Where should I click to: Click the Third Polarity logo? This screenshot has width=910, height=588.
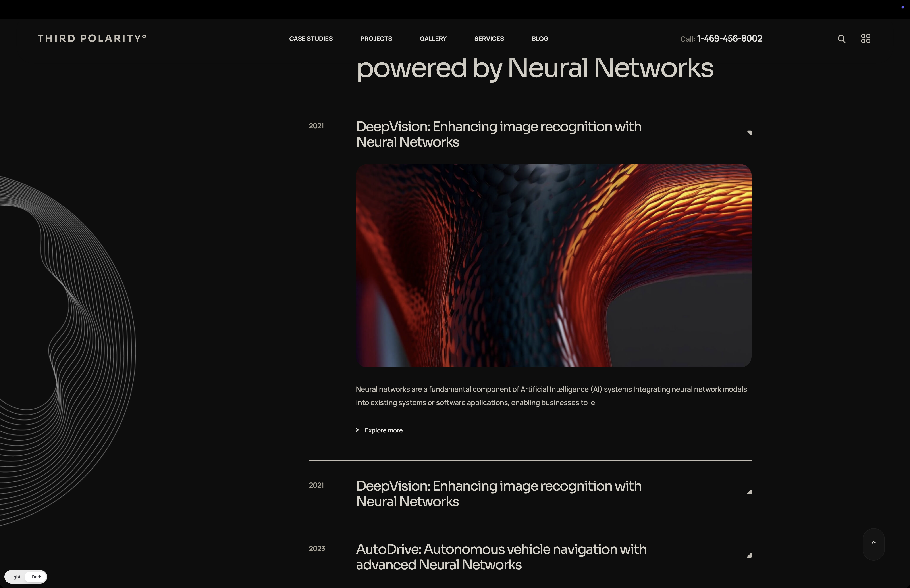(92, 38)
